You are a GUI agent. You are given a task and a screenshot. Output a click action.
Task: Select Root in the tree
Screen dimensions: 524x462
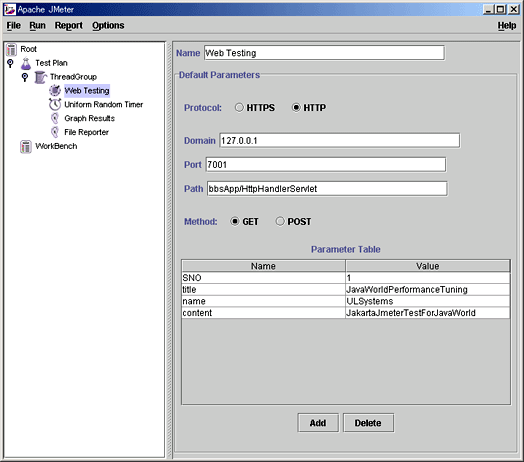28,49
